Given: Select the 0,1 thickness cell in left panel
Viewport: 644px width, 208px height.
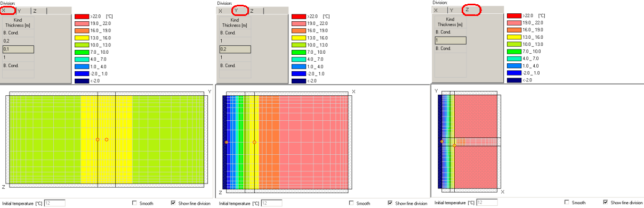Looking at the screenshot, I should [18, 49].
